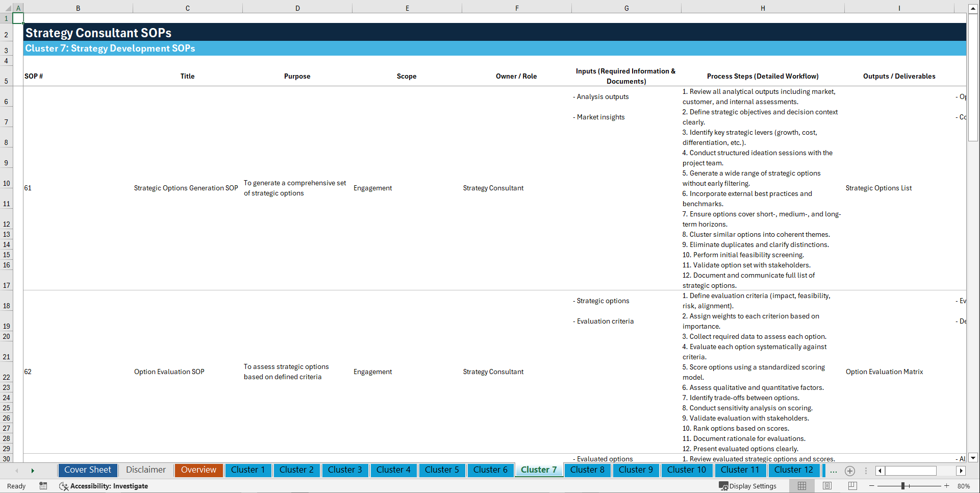This screenshot has width=980, height=493.
Task: Click Zoom Out minus control
Action: [x=872, y=486]
